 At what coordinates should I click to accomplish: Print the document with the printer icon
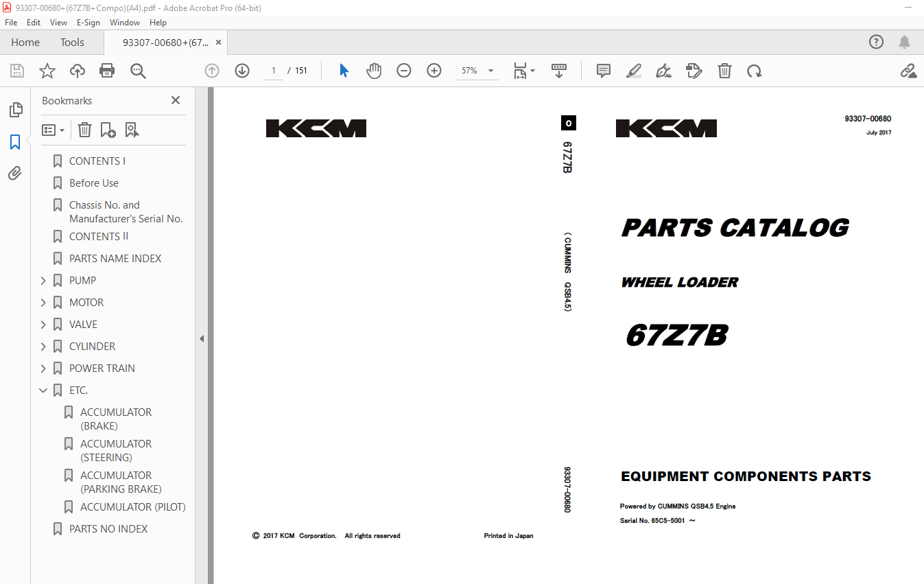click(x=107, y=71)
